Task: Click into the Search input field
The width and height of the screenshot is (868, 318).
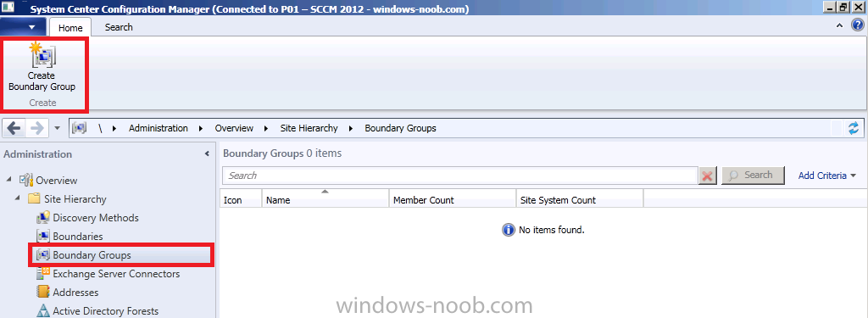Action: pos(459,176)
